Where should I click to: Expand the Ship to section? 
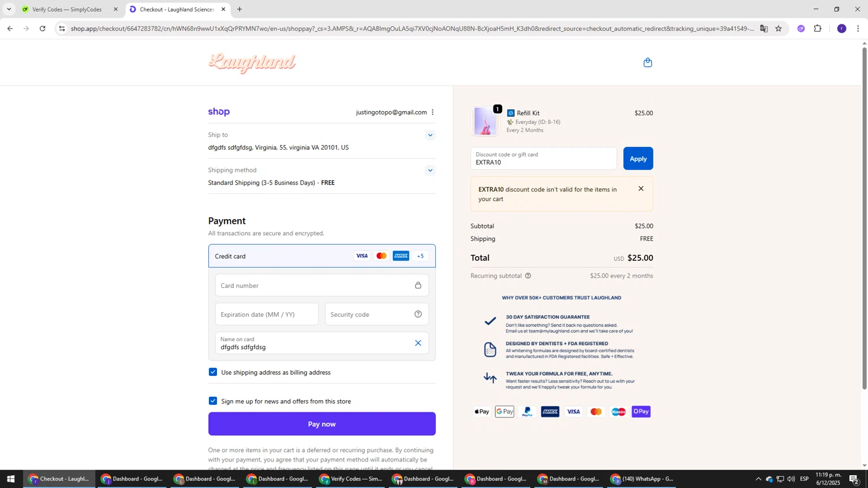click(x=430, y=135)
